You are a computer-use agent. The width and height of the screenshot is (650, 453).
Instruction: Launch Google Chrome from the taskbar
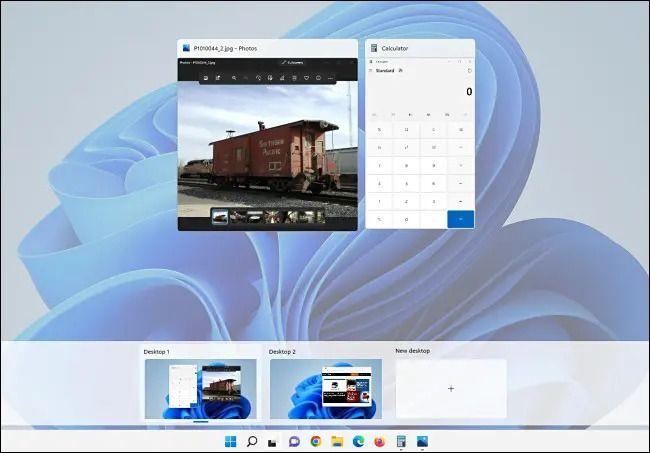pyautogui.click(x=316, y=441)
